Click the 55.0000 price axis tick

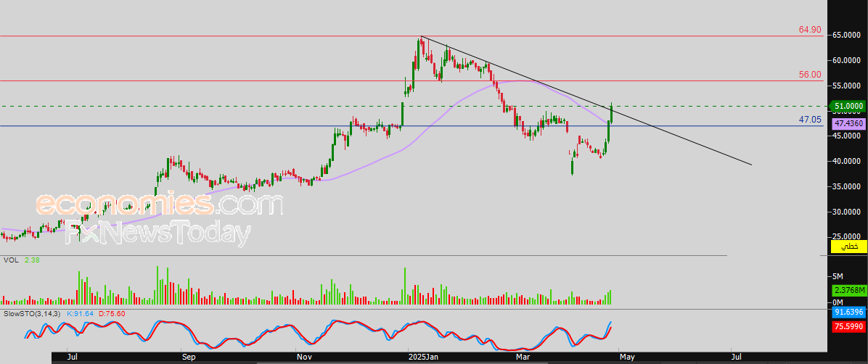pyautogui.click(x=846, y=86)
